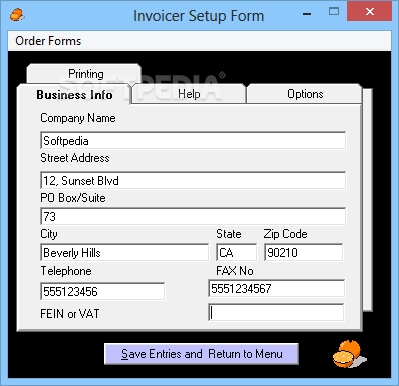Viewport: 399px width, 386px height.
Task: Click the Telephone label
Action: tap(66, 271)
